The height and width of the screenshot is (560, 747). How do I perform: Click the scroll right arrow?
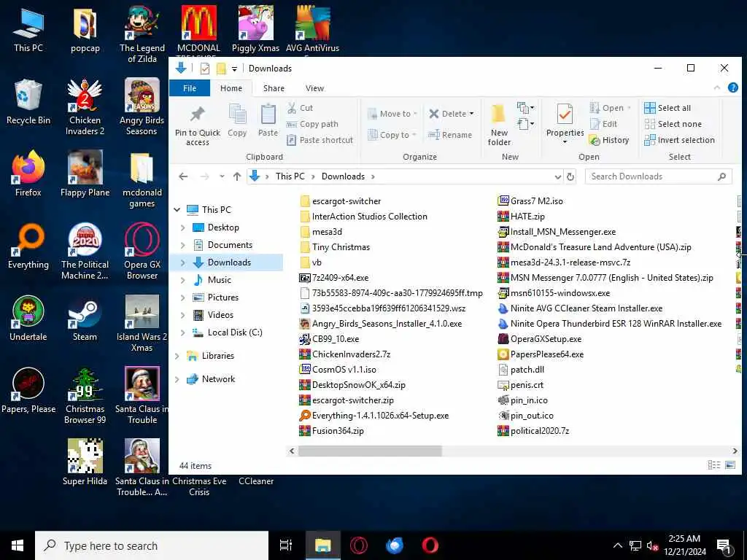735,451
